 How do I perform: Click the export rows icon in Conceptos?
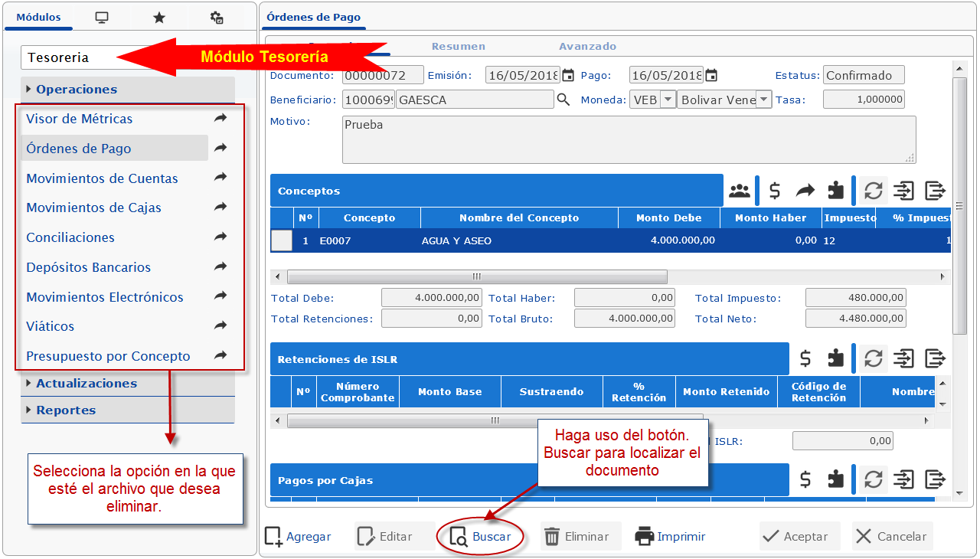click(935, 191)
